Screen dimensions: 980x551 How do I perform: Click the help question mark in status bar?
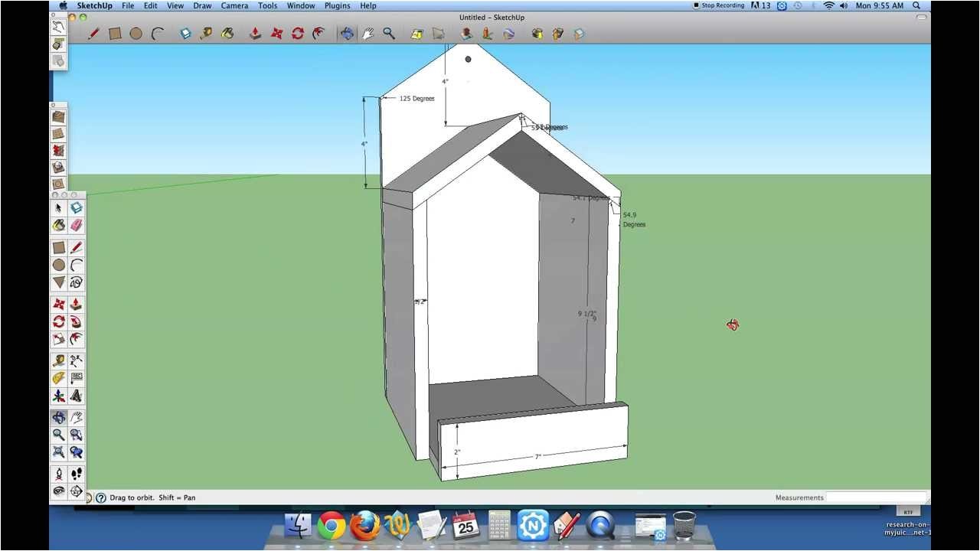(100, 497)
